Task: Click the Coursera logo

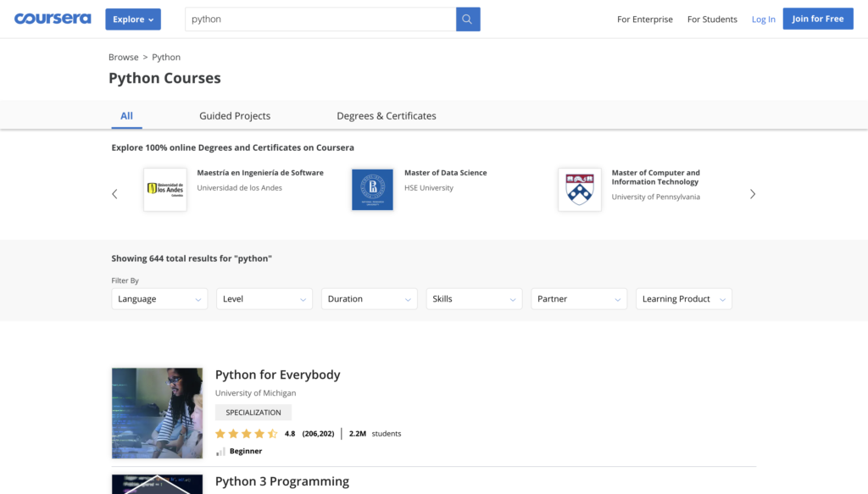Action: coord(53,19)
